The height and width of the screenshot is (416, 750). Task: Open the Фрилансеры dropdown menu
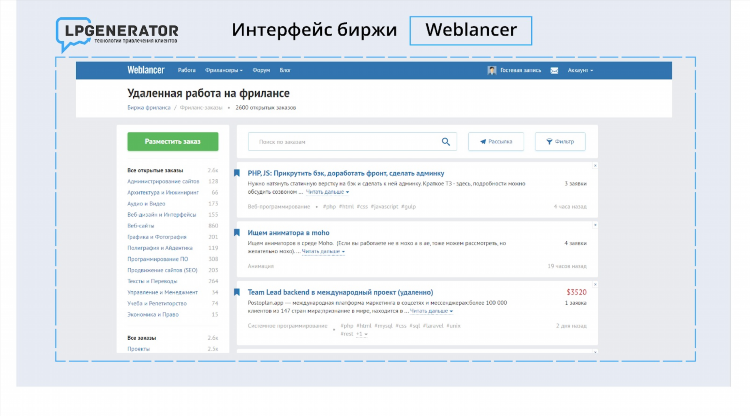coord(224,70)
